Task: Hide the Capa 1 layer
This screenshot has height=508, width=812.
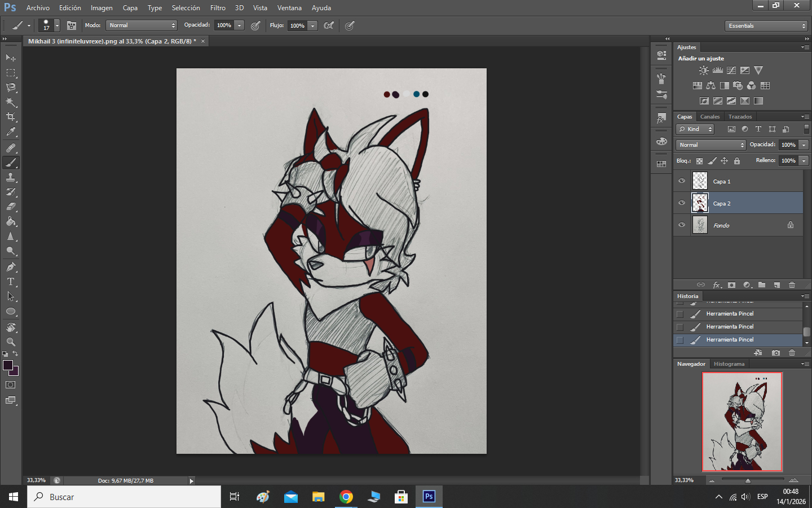Action: click(x=682, y=181)
